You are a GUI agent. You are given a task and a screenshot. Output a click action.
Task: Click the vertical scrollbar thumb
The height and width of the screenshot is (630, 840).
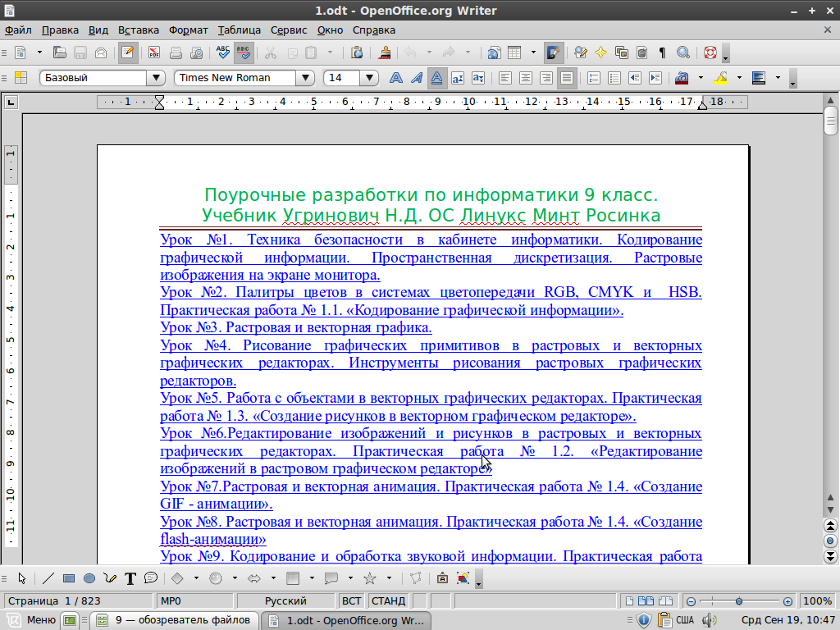point(830,121)
